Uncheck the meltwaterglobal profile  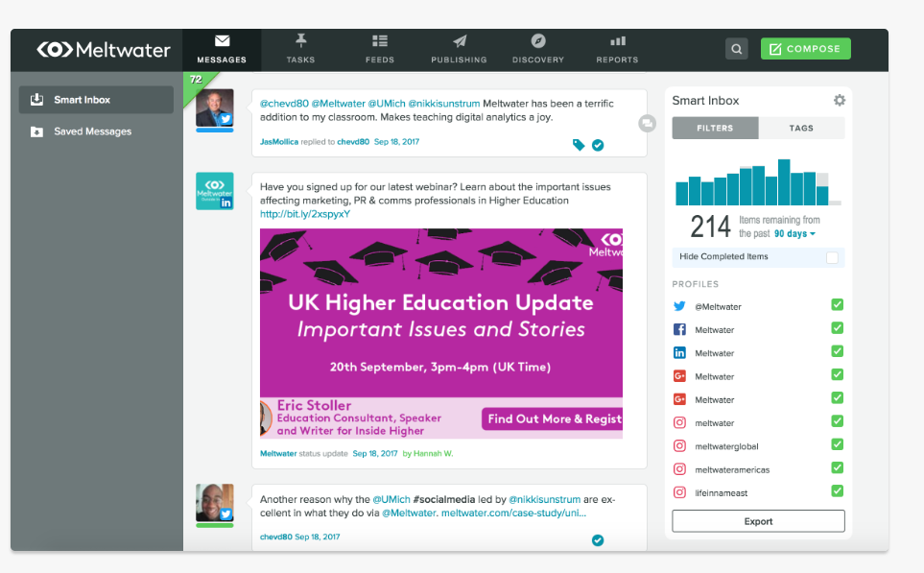[837, 444]
